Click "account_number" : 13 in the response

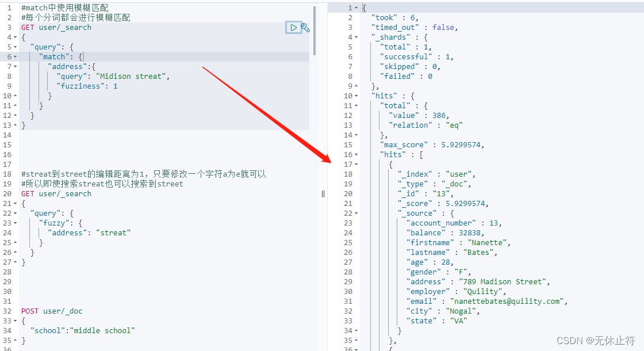point(454,223)
